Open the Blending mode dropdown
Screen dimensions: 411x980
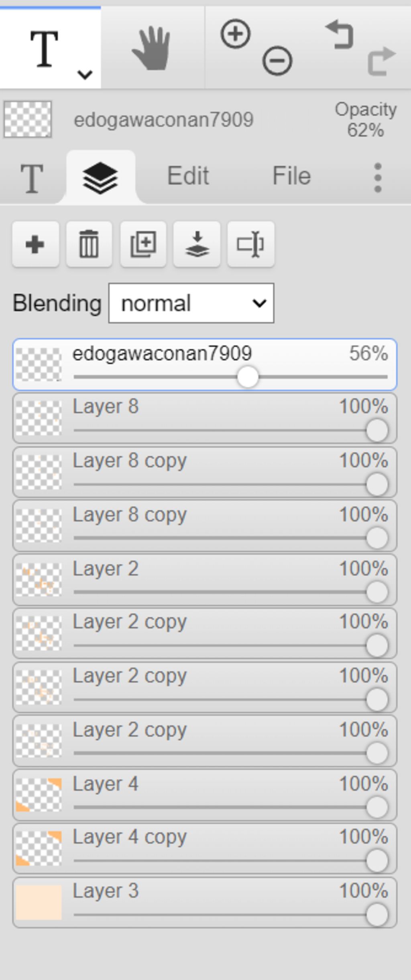(191, 303)
